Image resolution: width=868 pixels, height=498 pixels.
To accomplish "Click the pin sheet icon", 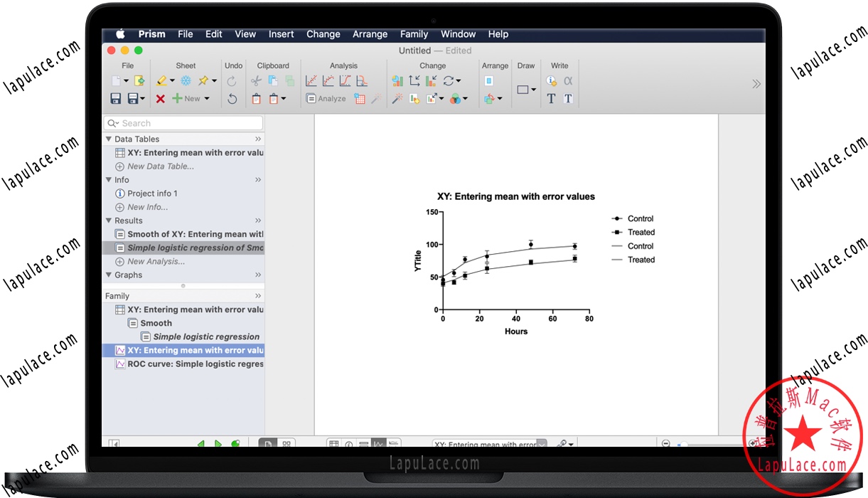I will click(203, 81).
